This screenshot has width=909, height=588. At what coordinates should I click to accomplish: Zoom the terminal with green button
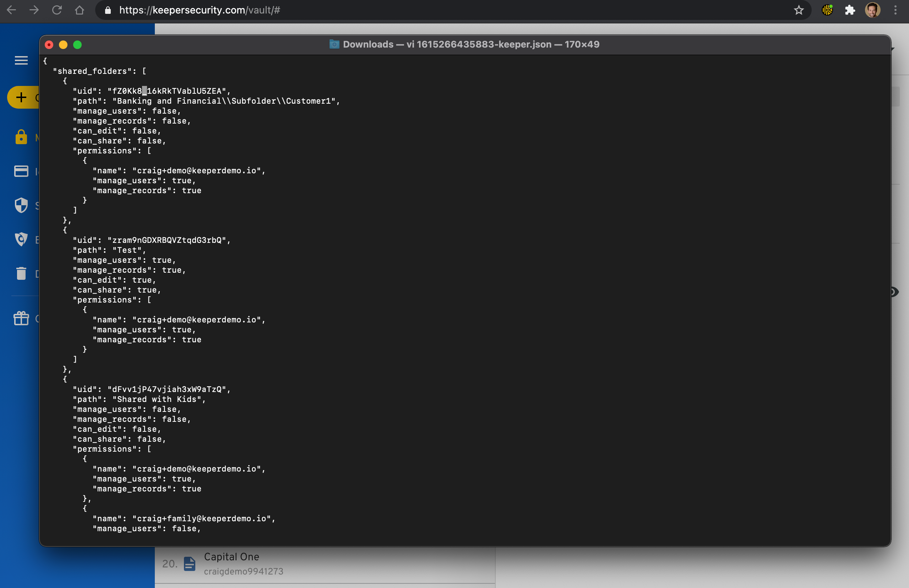77,45
